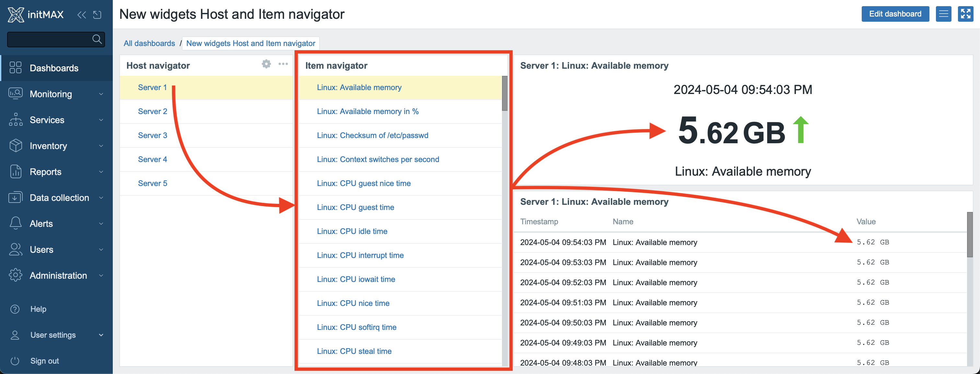
Task: Expand the Alerts menu chevron
Action: click(x=101, y=223)
